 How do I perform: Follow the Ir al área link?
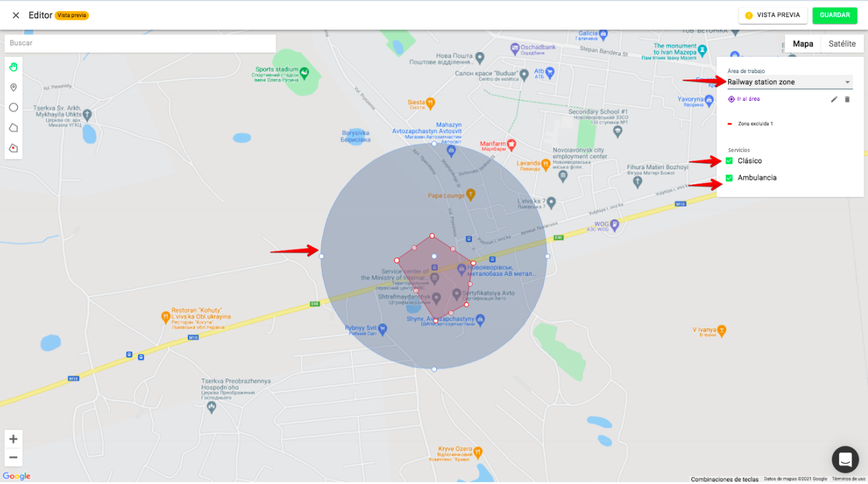point(743,99)
